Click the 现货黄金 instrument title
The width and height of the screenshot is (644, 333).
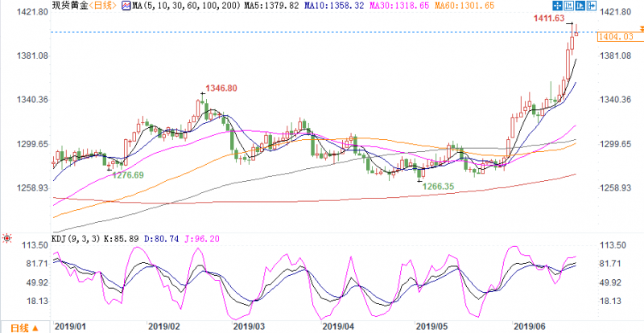70,6
